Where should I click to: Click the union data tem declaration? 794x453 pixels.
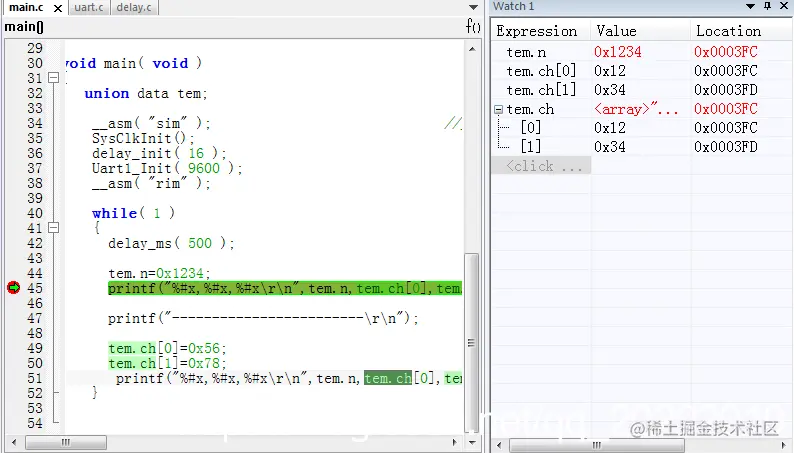[146, 94]
